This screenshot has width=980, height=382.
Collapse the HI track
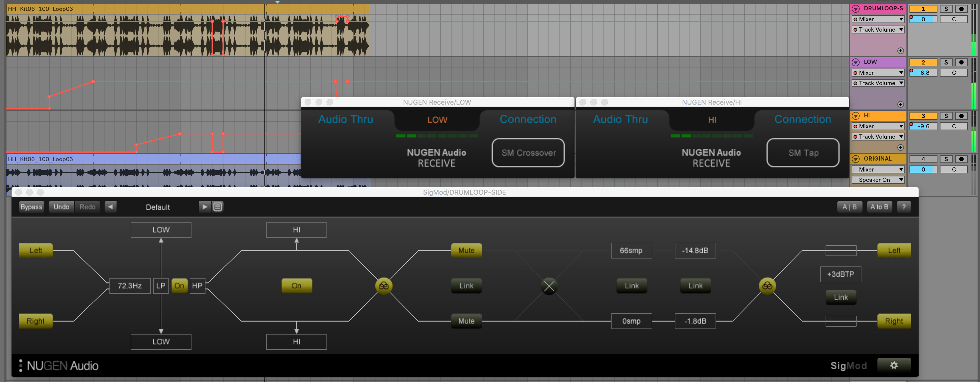tap(856, 116)
